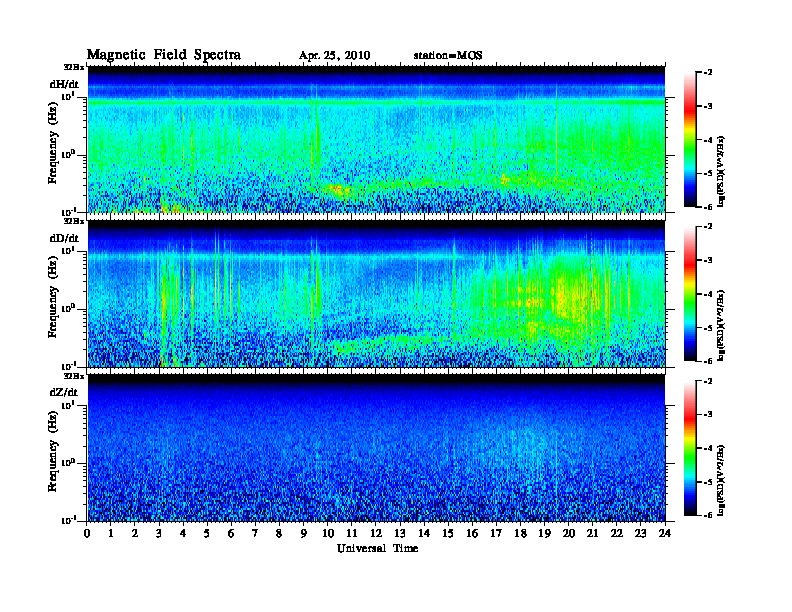The width and height of the screenshot is (792, 612).
Task: Click the log PSD units label beside dH/dt color scale
Action: coord(721,171)
